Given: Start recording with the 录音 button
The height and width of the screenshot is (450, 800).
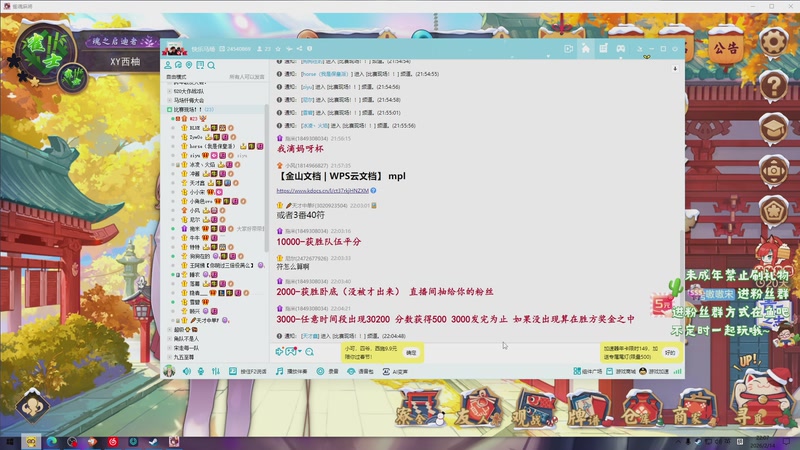Looking at the screenshot, I should [x=327, y=371].
